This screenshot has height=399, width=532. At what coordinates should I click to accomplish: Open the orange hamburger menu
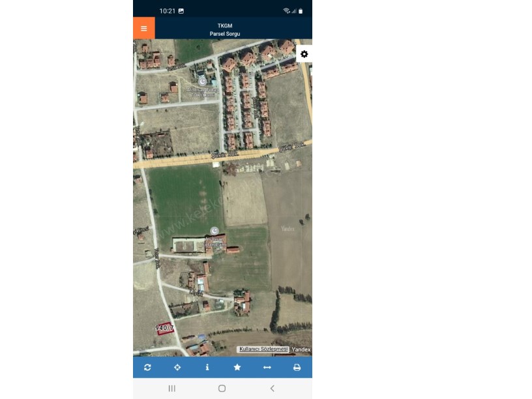(144, 28)
